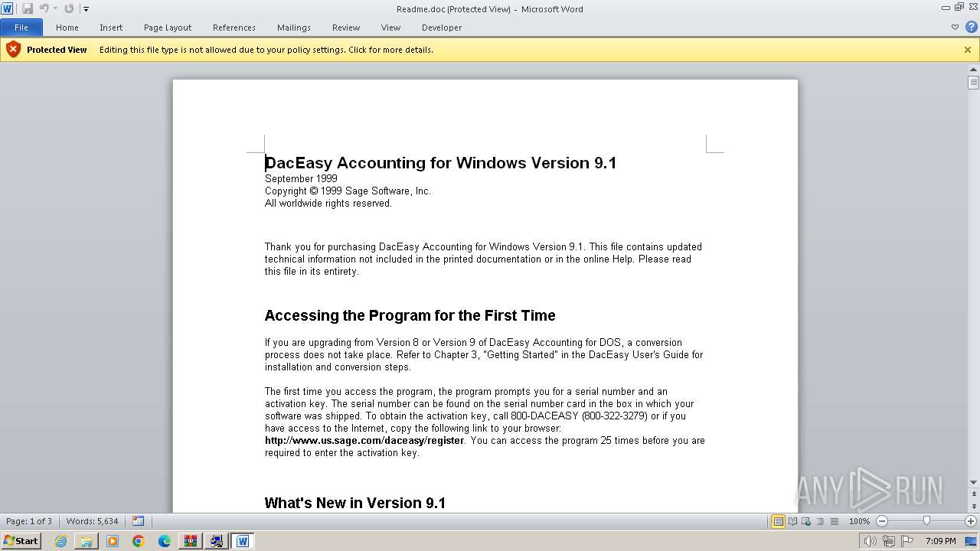Click the network tray icon
Screen dimensions: 980x551
(889, 541)
